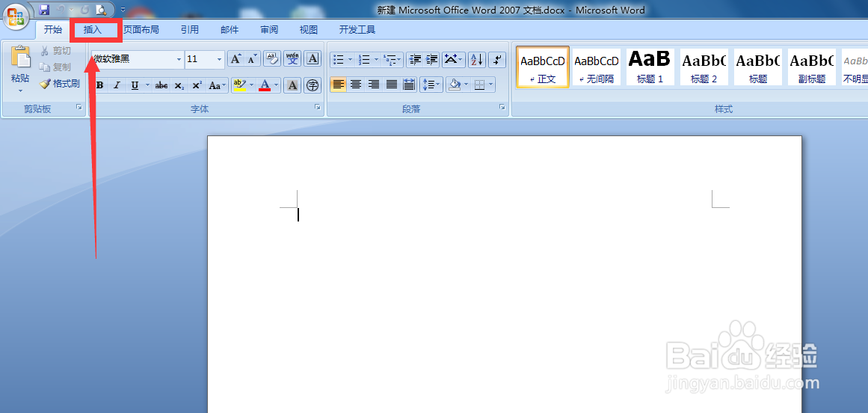The height and width of the screenshot is (413, 868).
Task: Switch to 插入 (Insert) tab
Action: pos(93,30)
